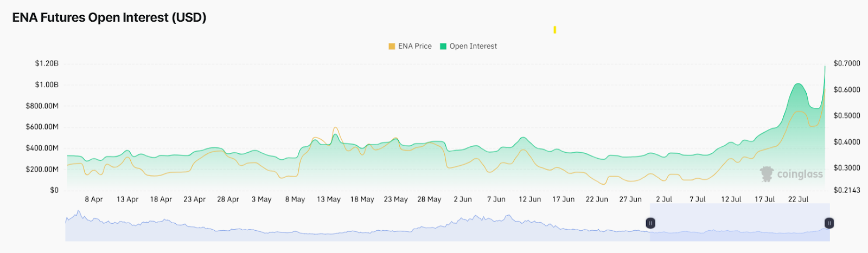
Task: Click the $0.2143 price axis label
Action: (x=847, y=190)
